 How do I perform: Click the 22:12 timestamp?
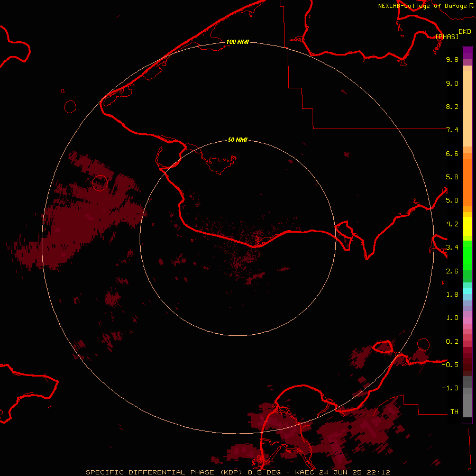(378, 472)
